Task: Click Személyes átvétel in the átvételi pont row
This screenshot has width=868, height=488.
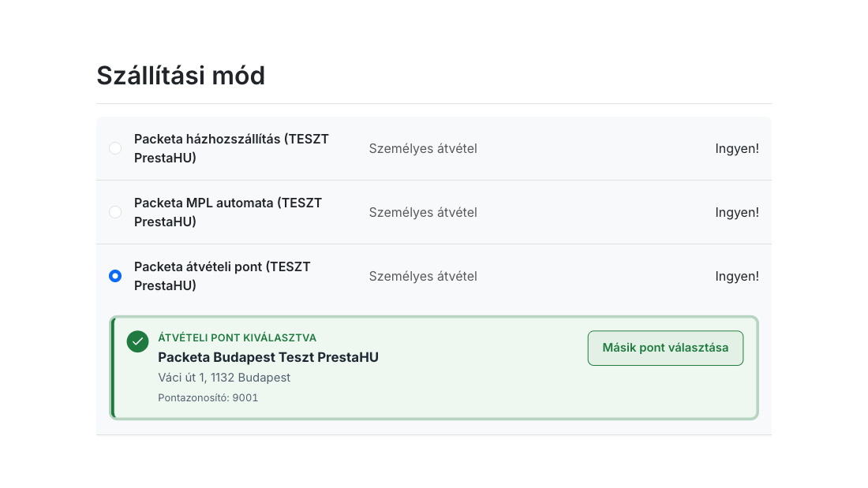Action: [423, 276]
